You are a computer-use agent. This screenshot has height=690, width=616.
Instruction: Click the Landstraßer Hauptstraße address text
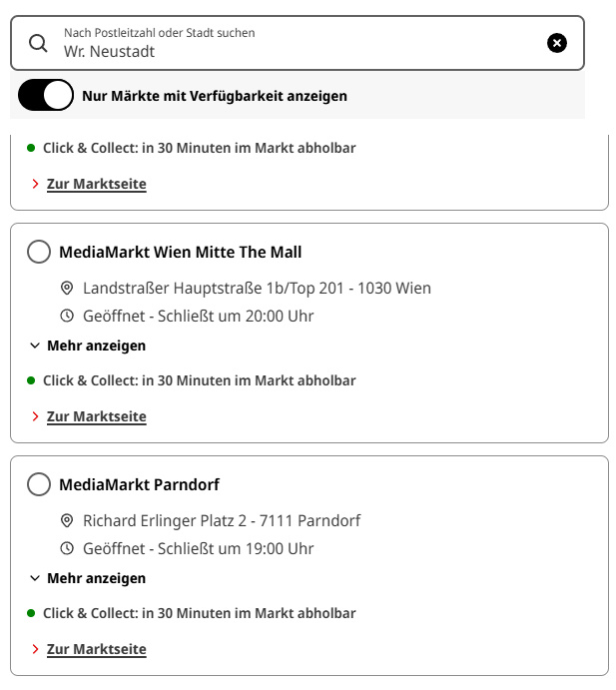(x=257, y=289)
